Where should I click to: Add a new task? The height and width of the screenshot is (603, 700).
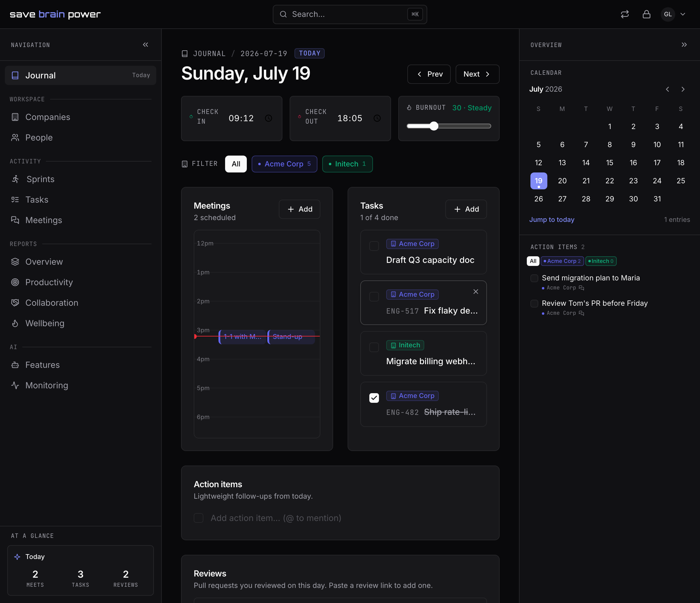pyautogui.click(x=466, y=209)
